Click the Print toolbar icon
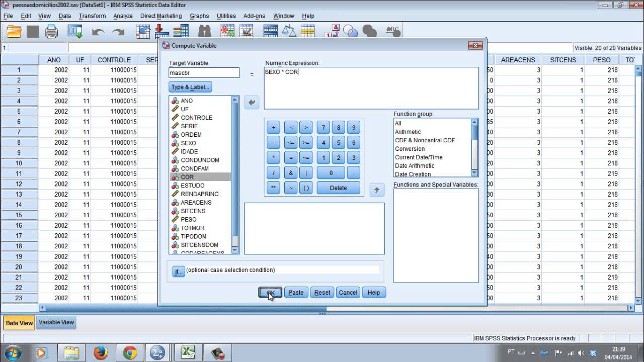This screenshot has height=362, width=644. [52, 32]
